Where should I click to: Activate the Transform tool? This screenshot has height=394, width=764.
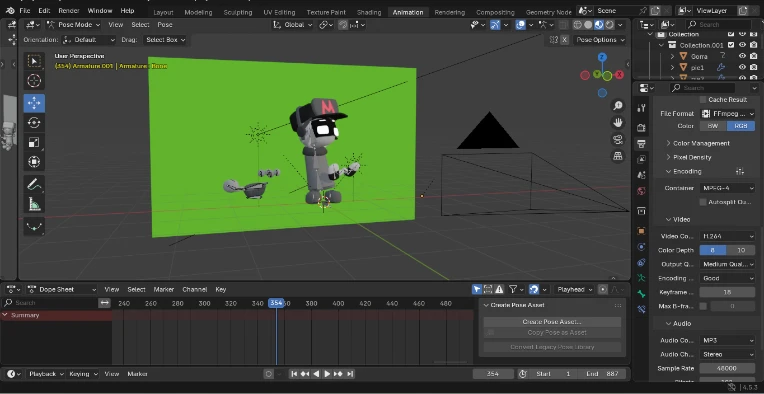(x=34, y=161)
